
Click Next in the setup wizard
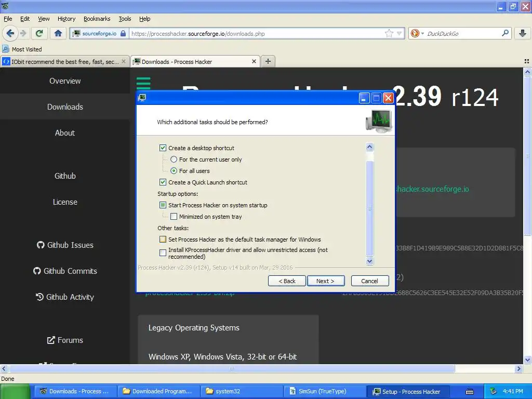325,281
